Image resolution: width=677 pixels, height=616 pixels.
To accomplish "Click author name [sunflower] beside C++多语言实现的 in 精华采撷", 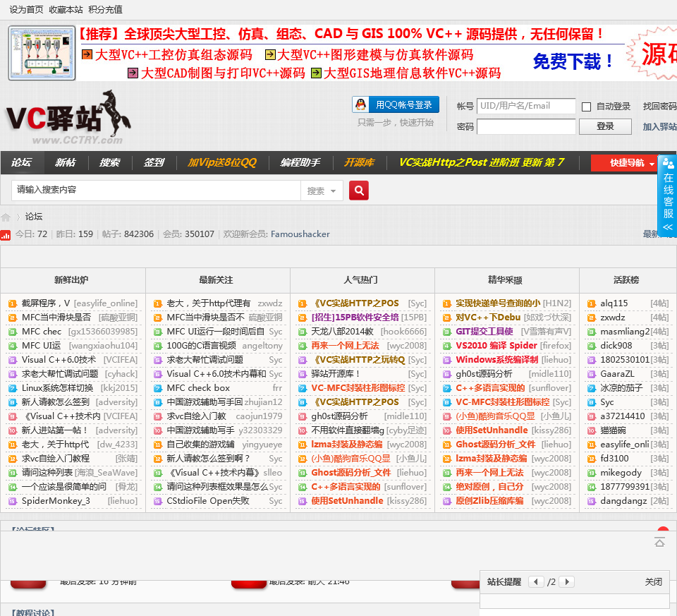I will coord(549,388).
